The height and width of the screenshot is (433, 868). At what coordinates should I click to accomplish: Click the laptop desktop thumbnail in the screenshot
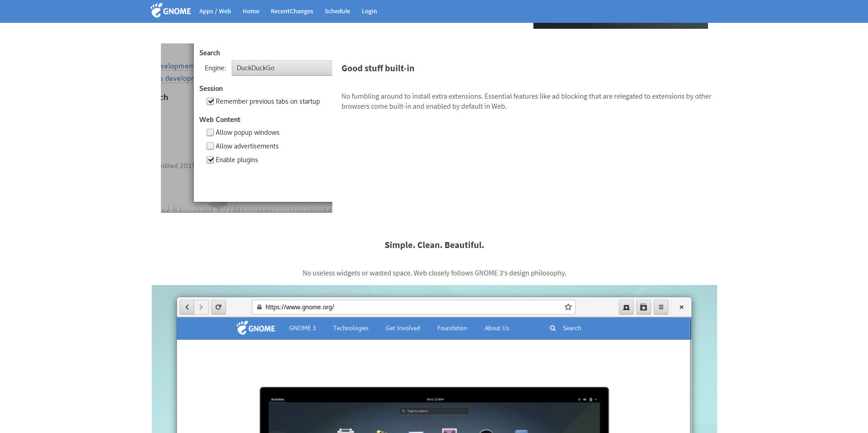coord(434,410)
